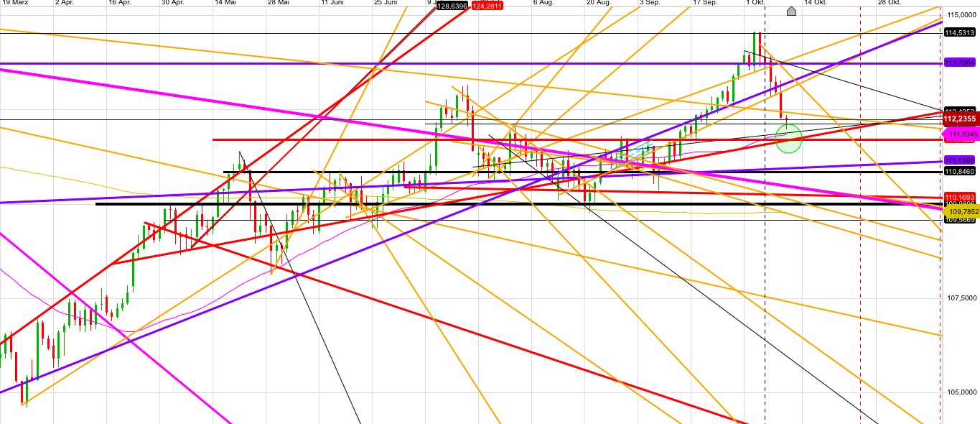Image resolution: width=980 pixels, height=424 pixels.
Task: Select the black 110,8460 price label
Action: pyautogui.click(x=960, y=172)
